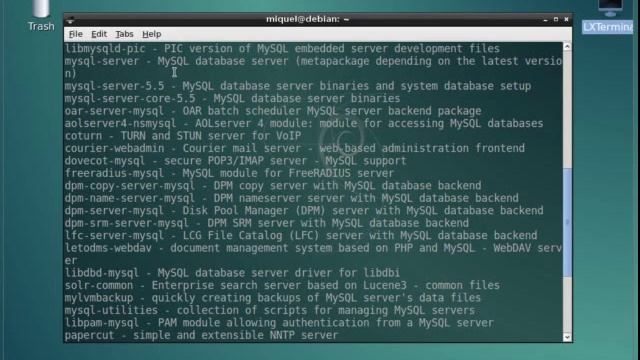Click the 'dpm-copy-server-mysql' package line

273,186
